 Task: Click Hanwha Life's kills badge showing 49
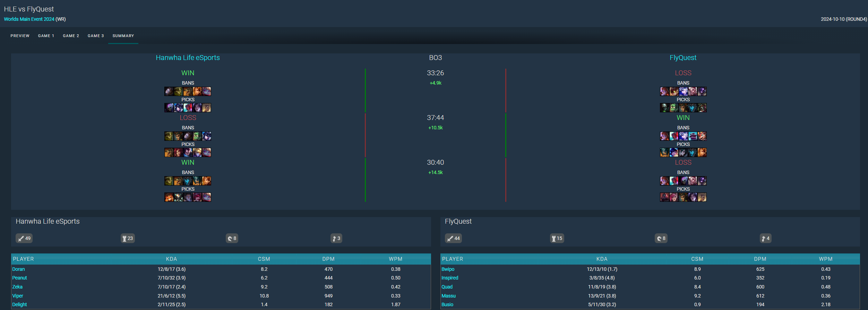point(24,238)
